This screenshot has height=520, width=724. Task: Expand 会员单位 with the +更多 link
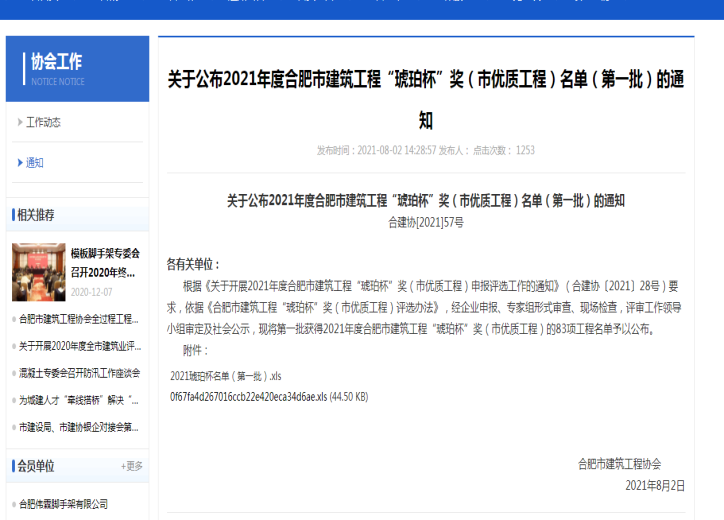click(x=131, y=466)
